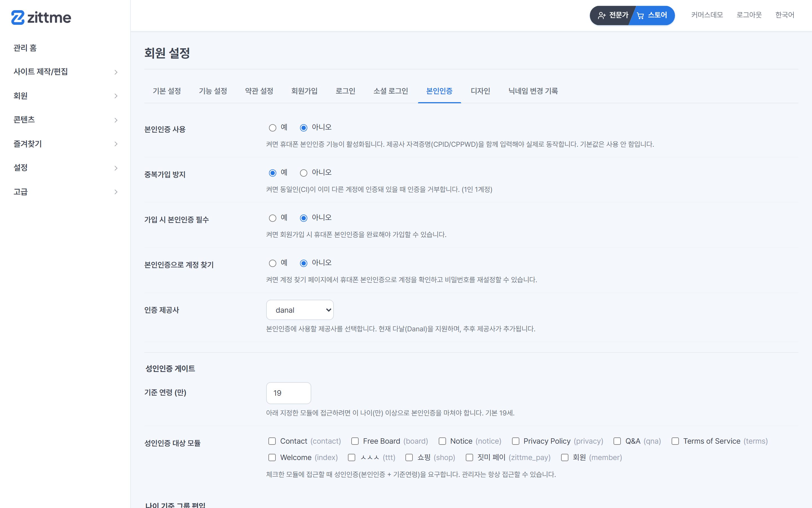Open the 인증 제공사 danal dropdown
Viewport: 812px width, 508px height.
click(x=300, y=310)
